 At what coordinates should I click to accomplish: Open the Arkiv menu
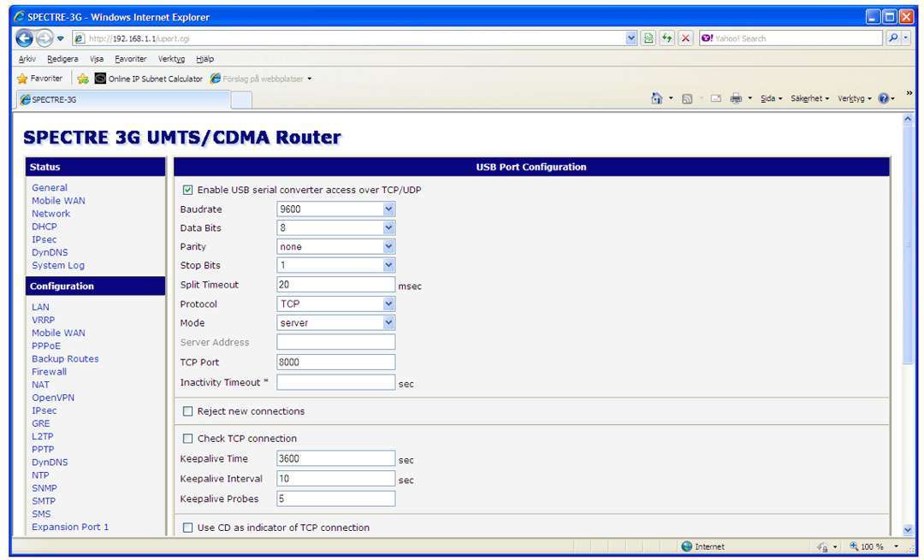(27, 59)
